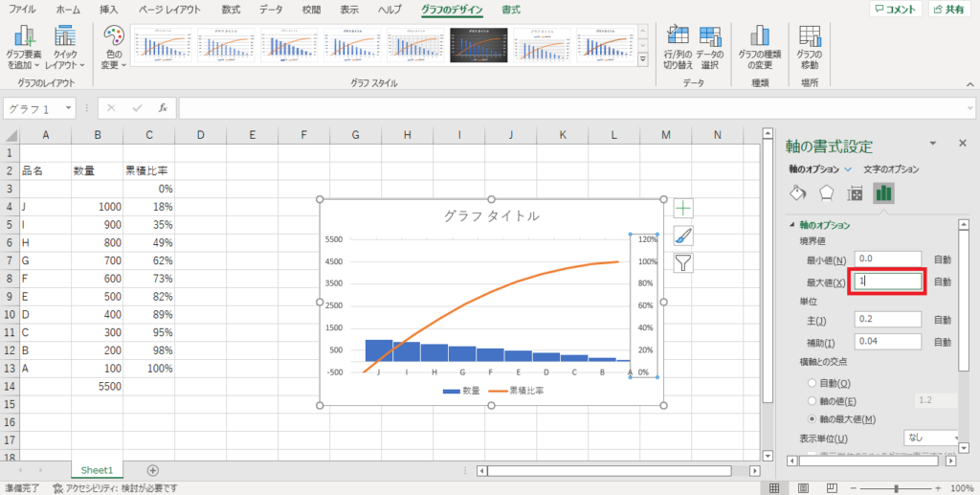
Task: Open the ページレイアウト tab
Action: (x=170, y=10)
